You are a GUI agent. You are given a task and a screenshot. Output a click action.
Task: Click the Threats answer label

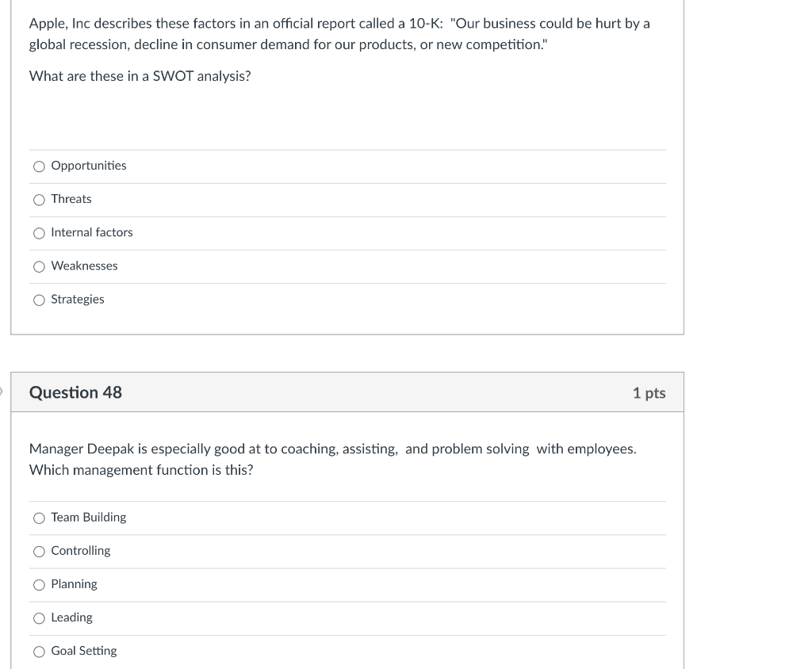(71, 199)
